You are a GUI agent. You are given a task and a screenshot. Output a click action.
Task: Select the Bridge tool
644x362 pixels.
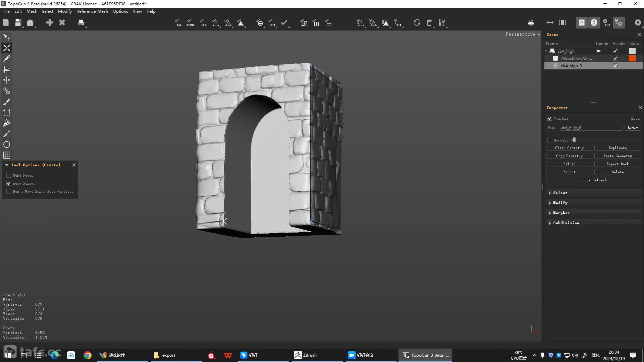pos(7,69)
